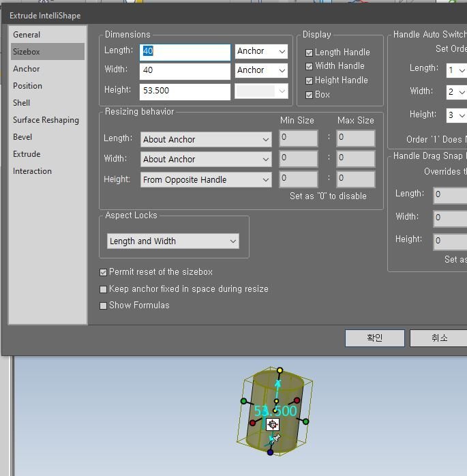This screenshot has width=467, height=476.
Task: Toggle the Width Handle checkbox
Action: 309,66
